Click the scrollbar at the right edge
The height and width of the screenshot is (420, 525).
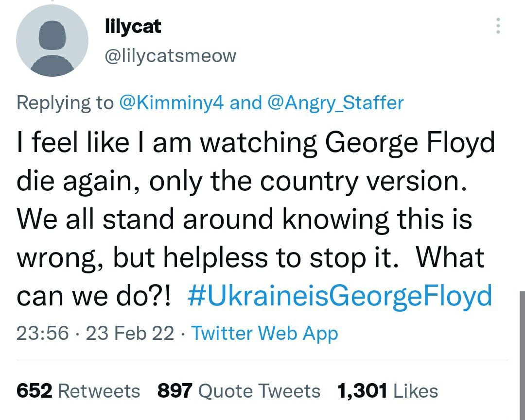point(522,355)
